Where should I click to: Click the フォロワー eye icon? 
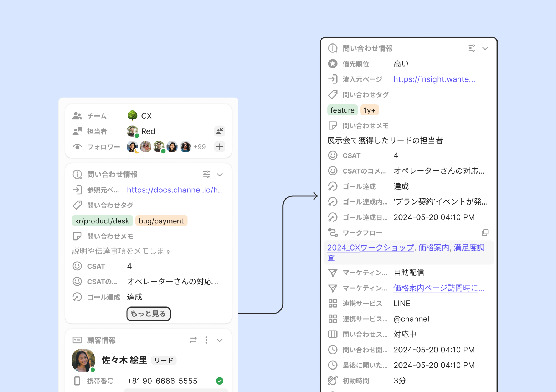tap(77, 147)
